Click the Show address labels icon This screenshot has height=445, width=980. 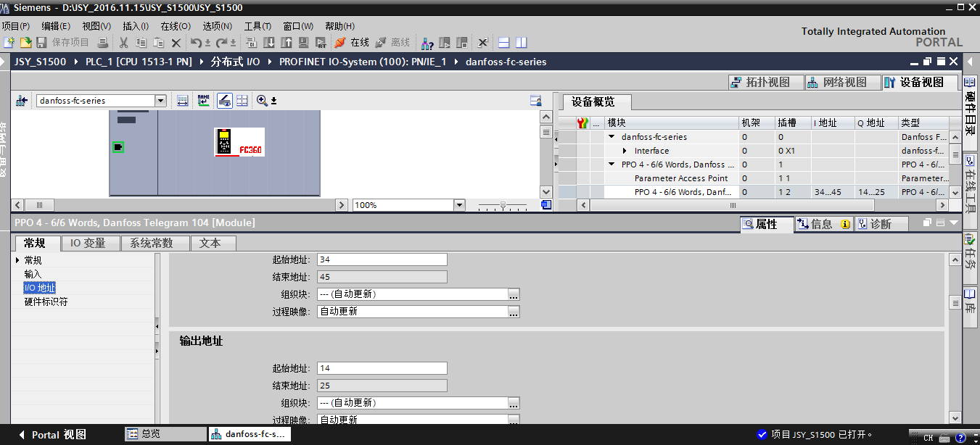(x=183, y=101)
